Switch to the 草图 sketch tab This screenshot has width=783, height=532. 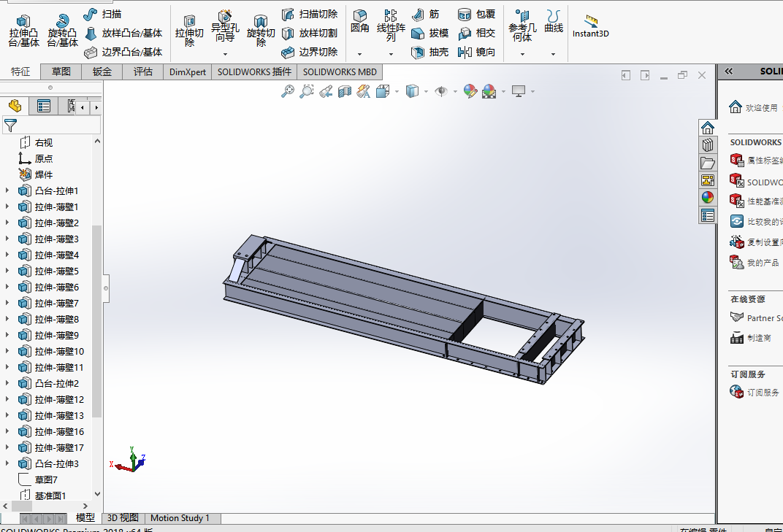pyautogui.click(x=61, y=72)
